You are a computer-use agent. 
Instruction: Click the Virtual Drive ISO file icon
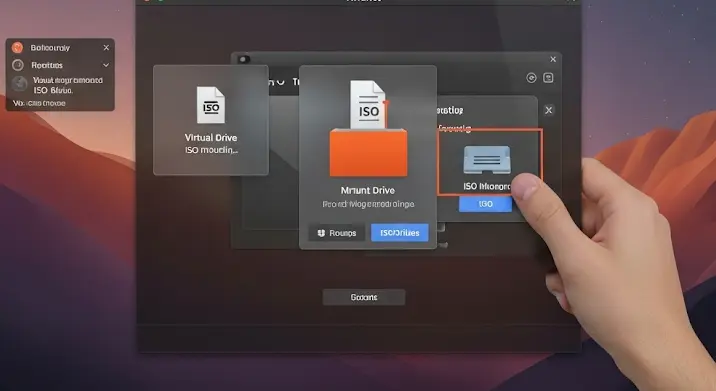tap(211, 106)
